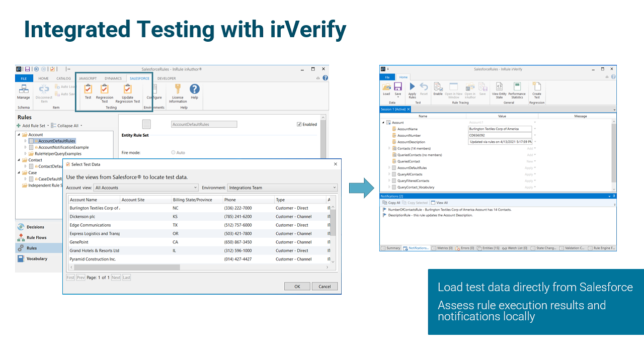Click Cancel in Select Test Data dialog

coord(325,287)
